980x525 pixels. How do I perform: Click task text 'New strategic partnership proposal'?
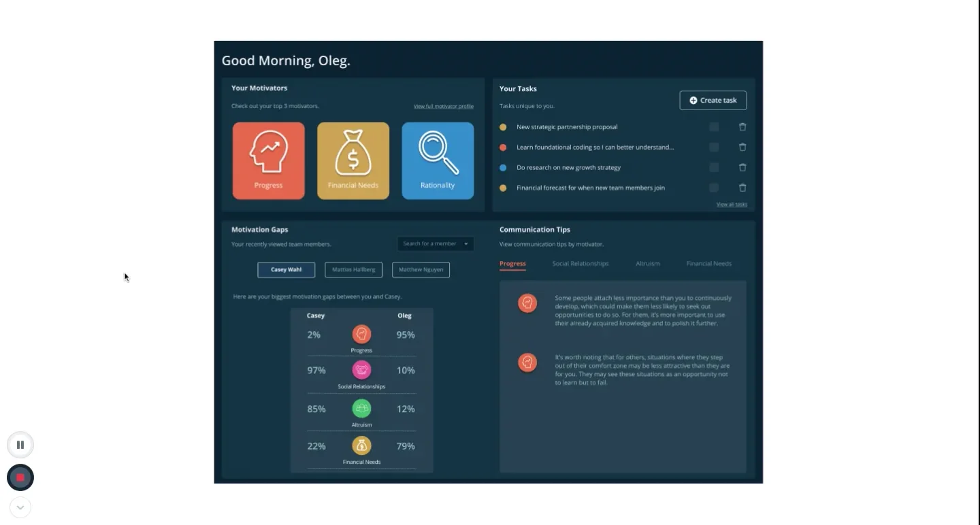coord(567,127)
